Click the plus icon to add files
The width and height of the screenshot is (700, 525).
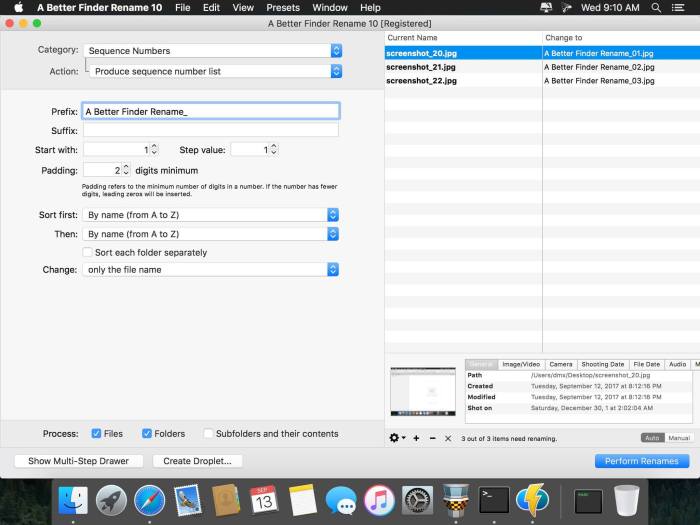point(416,438)
